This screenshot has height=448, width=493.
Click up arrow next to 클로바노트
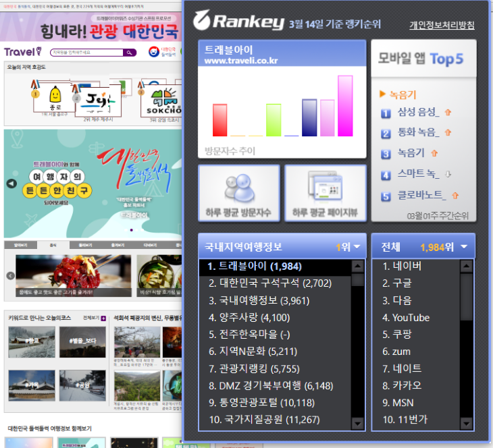click(455, 196)
